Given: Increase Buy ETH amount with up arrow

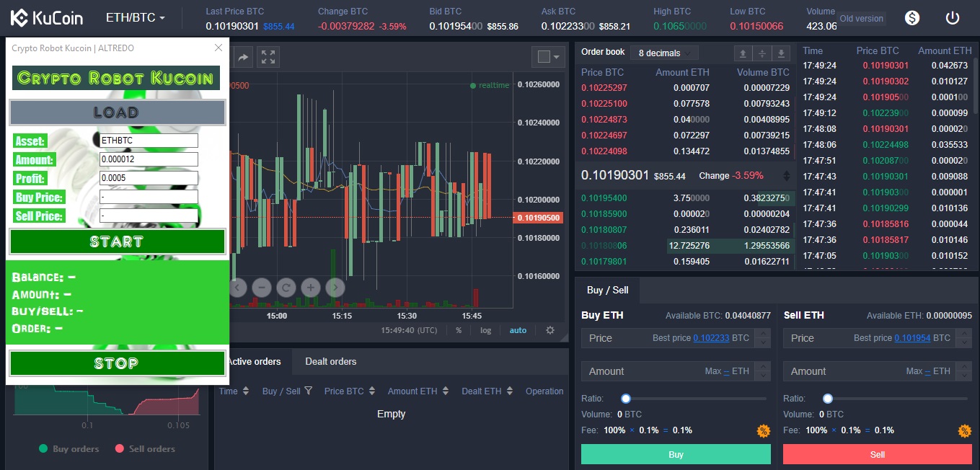Looking at the screenshot, I should (764, 367).
